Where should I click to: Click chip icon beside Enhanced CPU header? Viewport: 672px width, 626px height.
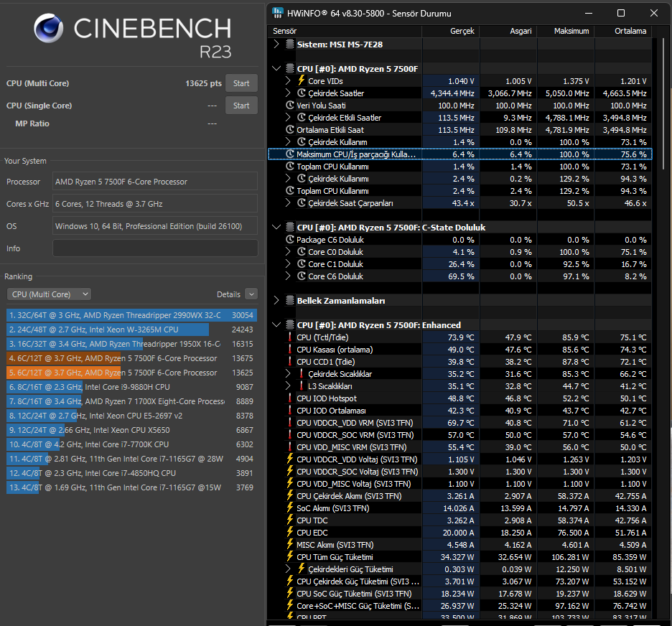290,324
